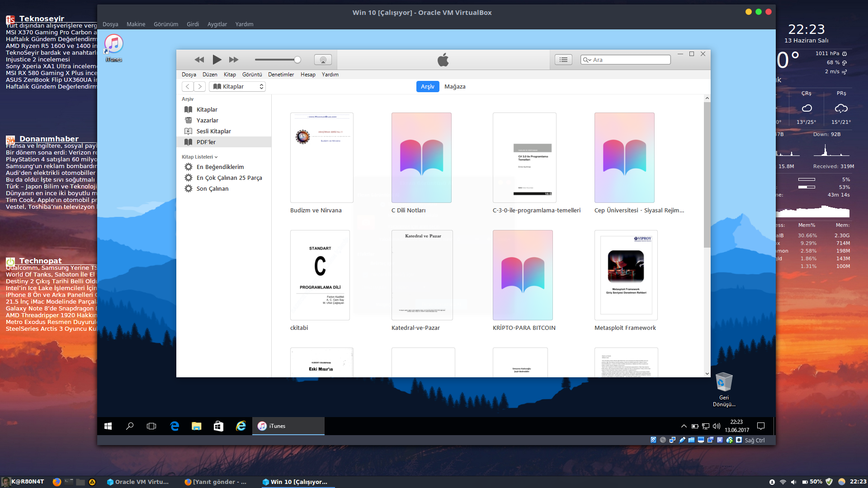Switch to the Arşiv tab
The height and width of the screenshot is (488, 868).
tap(428, 86)
